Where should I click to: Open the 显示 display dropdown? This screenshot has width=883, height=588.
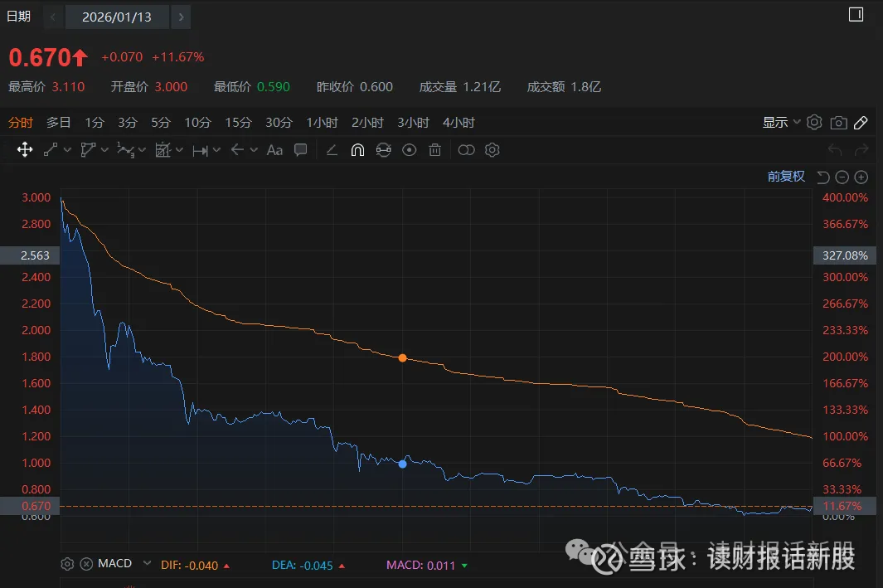[781, 122]
